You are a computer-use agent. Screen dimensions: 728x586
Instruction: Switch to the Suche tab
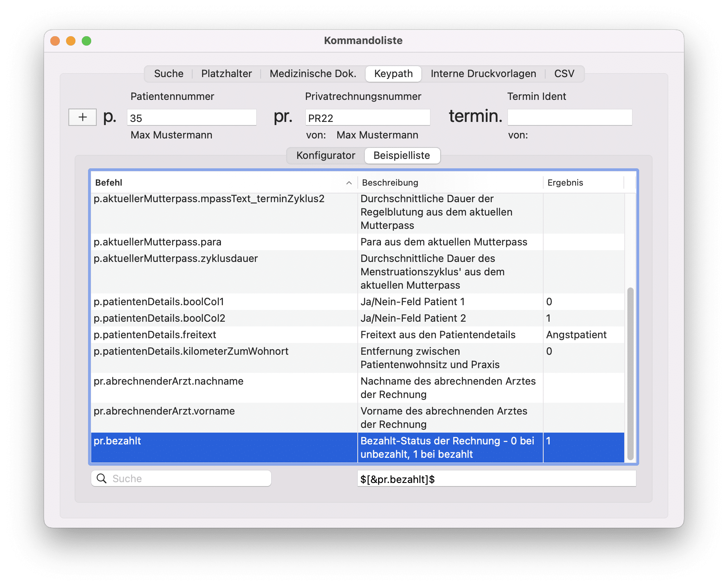tap(169, 74)
